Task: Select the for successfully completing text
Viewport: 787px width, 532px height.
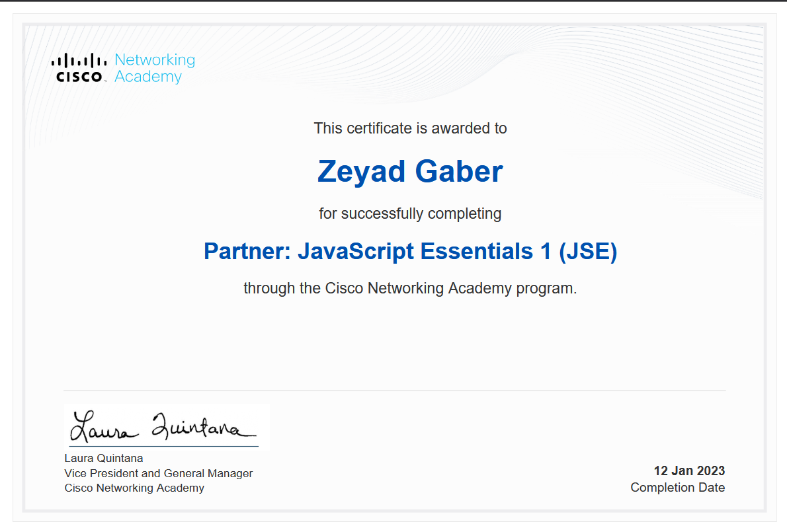Action: [410, 213]
